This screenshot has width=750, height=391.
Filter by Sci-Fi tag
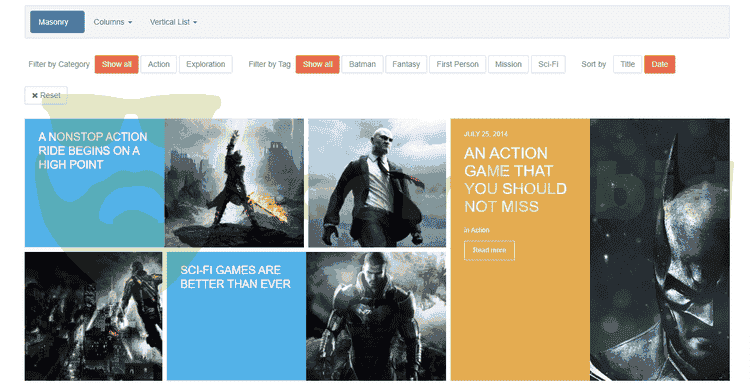pyautogui.click(x=548, y=64)
